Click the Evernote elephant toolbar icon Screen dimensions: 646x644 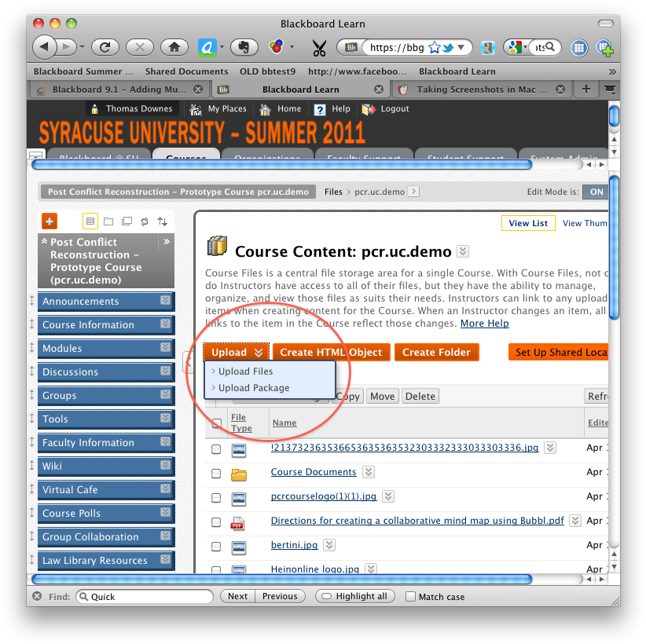[244, 47]
